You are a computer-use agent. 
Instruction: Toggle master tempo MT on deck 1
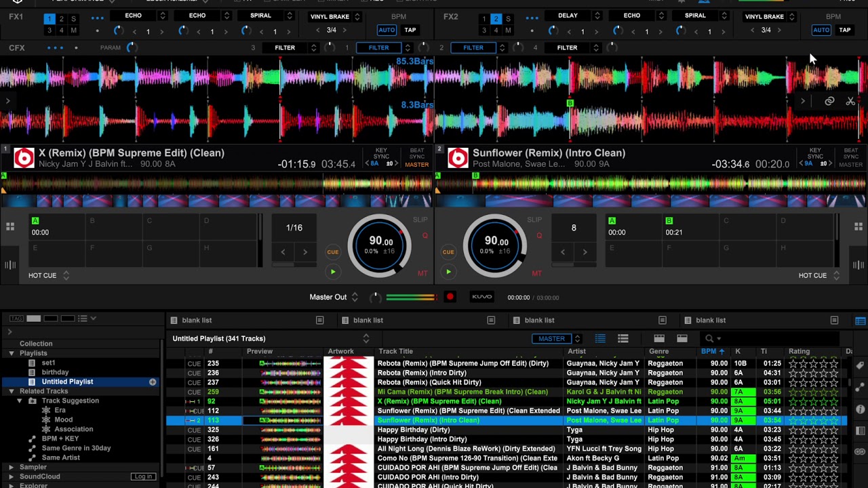click(x=422, y=273)
